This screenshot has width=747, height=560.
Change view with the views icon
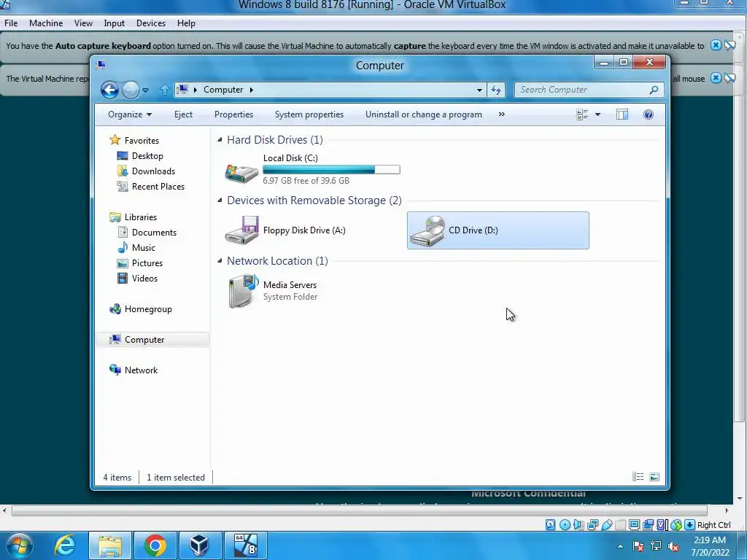582,114
